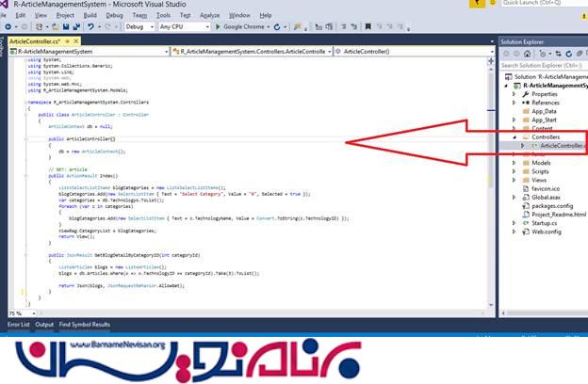Image resolution: width=588 pixels, height=384 pixels.
Task: Select Startup.cs in Solution Explorer
Action: tap(544, 223)
